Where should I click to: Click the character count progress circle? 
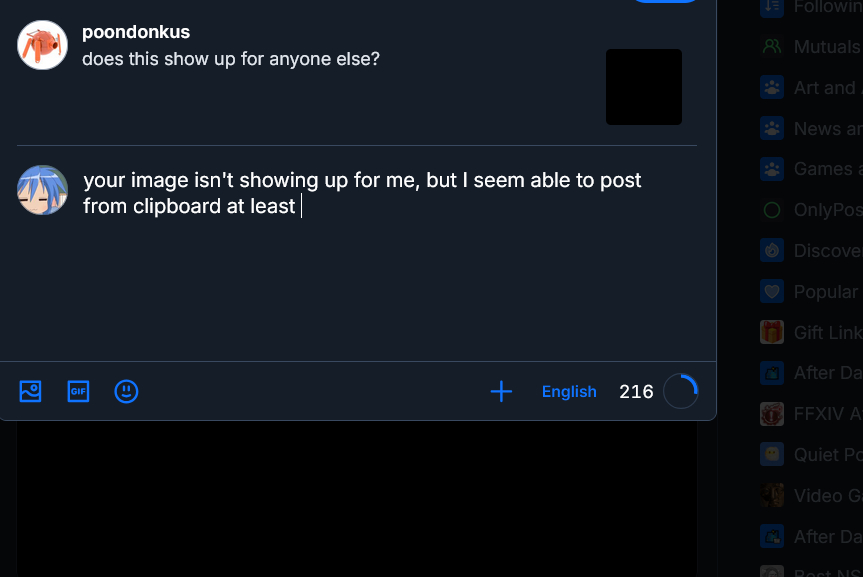pyautogui.click(x=681, y=391)
